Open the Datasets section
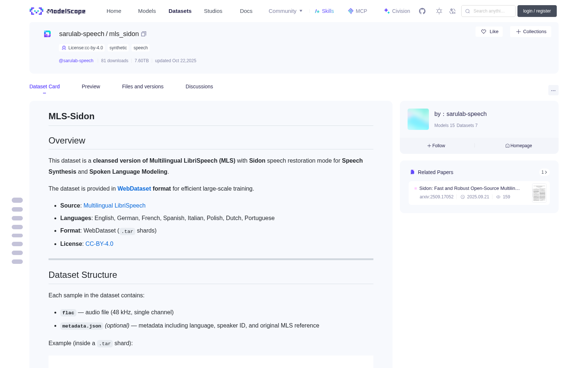 coord(180,11)
